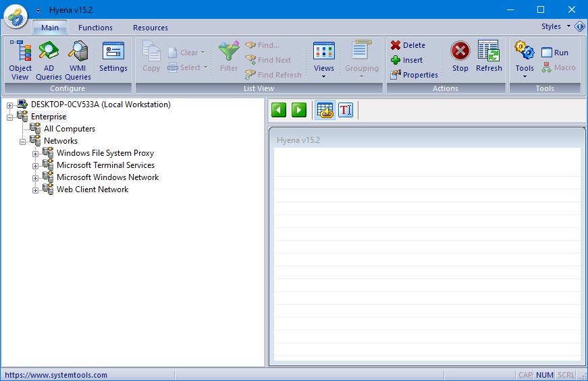Expand the DESKTOP-0CV533A node
The image size is (588, 381).
coord(9,105)
